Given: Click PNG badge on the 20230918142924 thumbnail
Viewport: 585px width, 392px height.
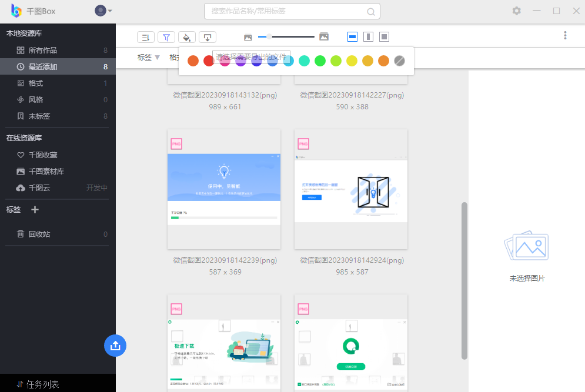Looking at the screenshot, I should point(303,144).
